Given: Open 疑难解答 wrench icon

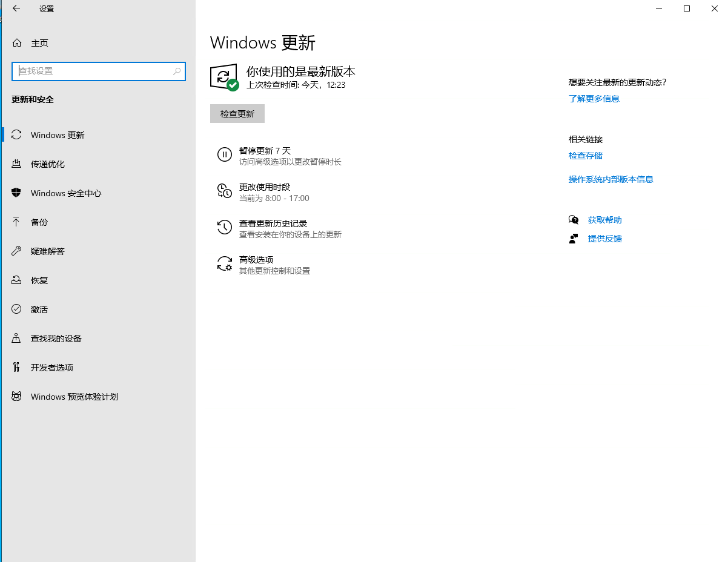Looking at the screenshot, I should [x=17, y=251].
